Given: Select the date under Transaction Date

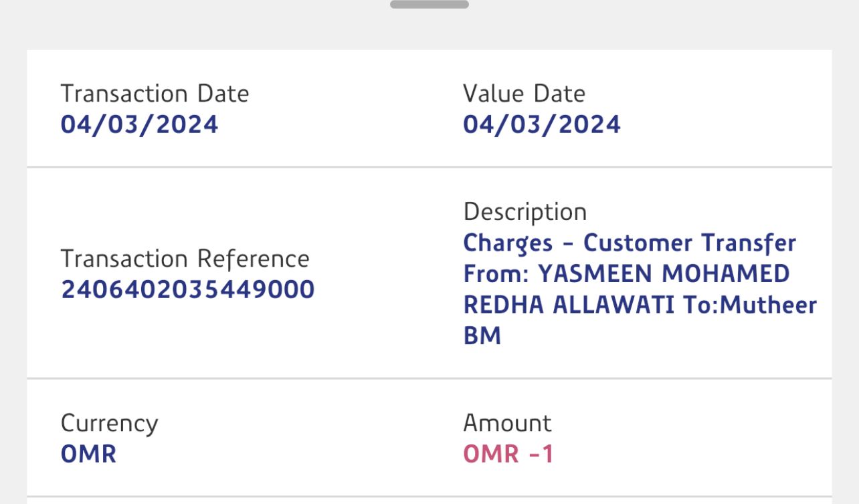Looking at the screenshot, I should pos(139,125).
